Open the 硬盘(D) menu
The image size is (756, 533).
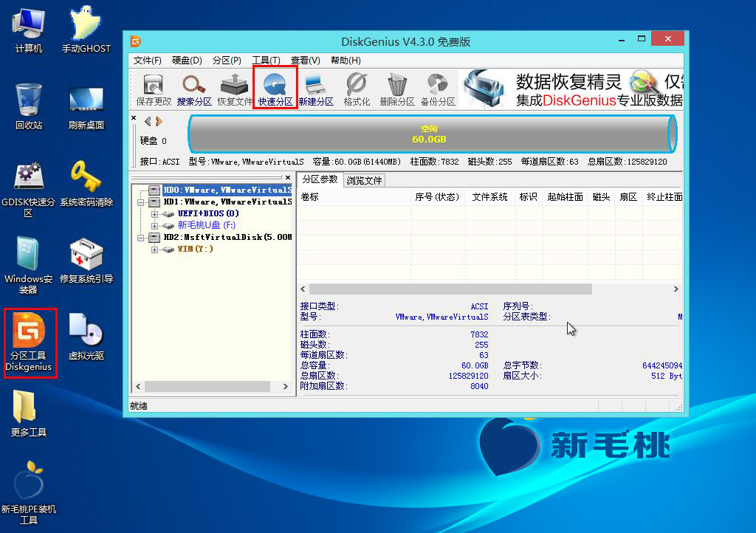pyautogui.click(x=187, y=61)
